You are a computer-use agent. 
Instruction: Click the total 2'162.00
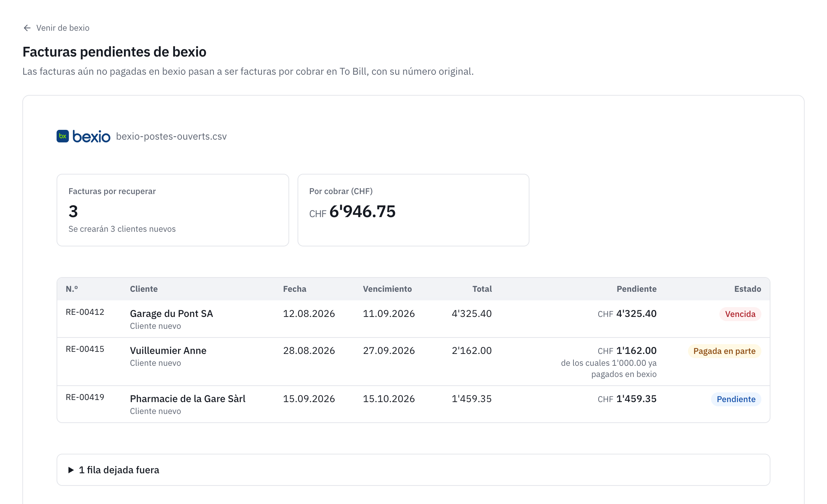point(472,350)
